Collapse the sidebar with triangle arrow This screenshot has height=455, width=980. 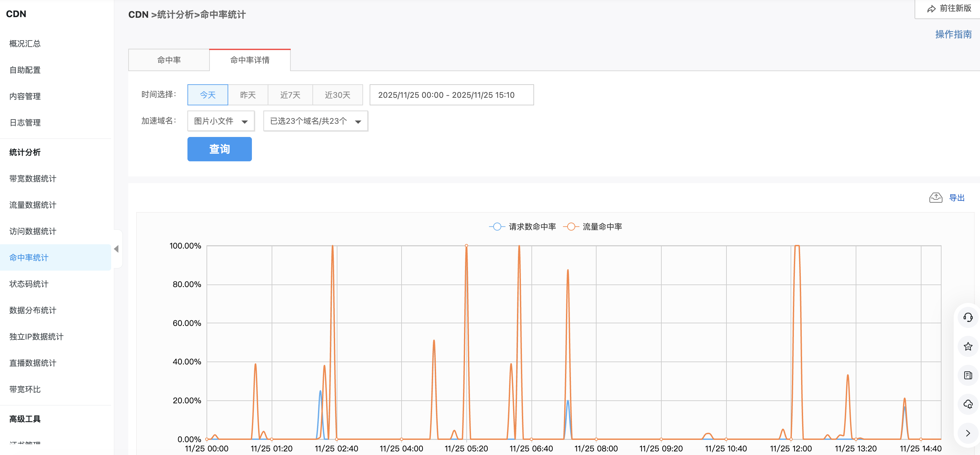(116, 249)
